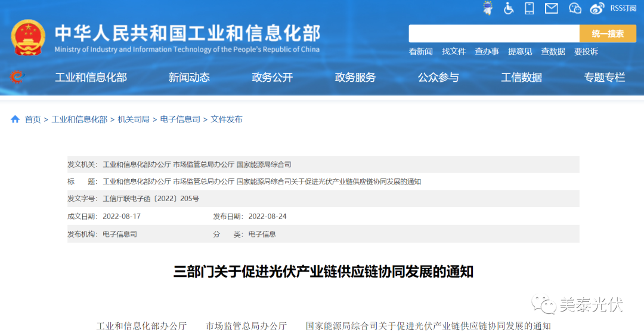Click 机关司局 in the breadcrumb
This screenshot has height=333, width=644.
click(x=134, y=119)
